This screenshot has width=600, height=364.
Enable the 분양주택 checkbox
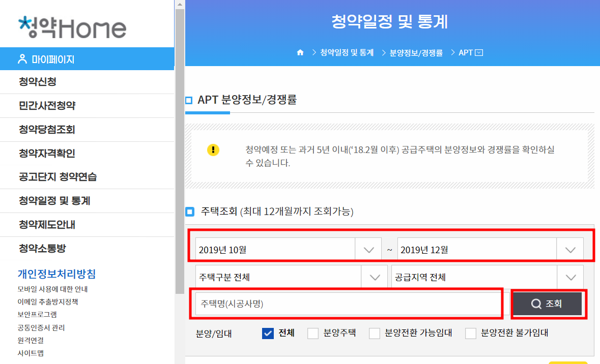312,333
